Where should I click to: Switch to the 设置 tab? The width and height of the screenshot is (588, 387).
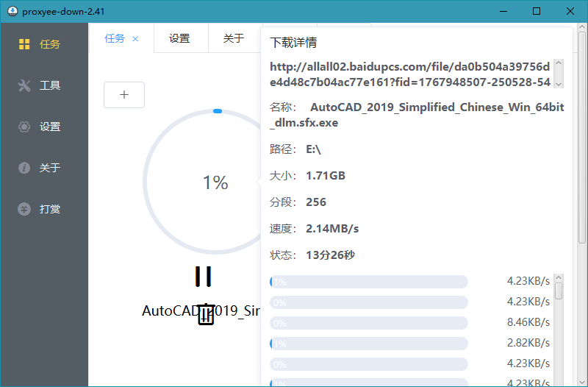pyautogui.click(x=179, y=38)
